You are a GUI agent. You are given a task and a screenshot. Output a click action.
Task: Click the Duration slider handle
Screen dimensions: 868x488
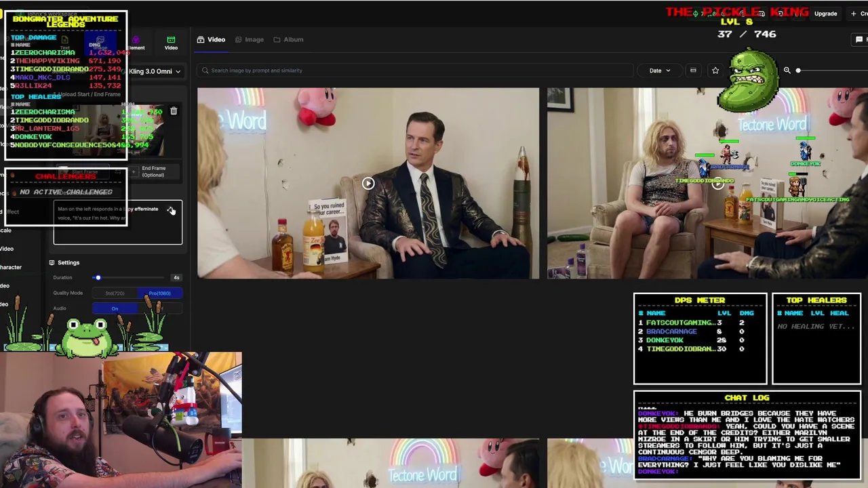(98, 277)
